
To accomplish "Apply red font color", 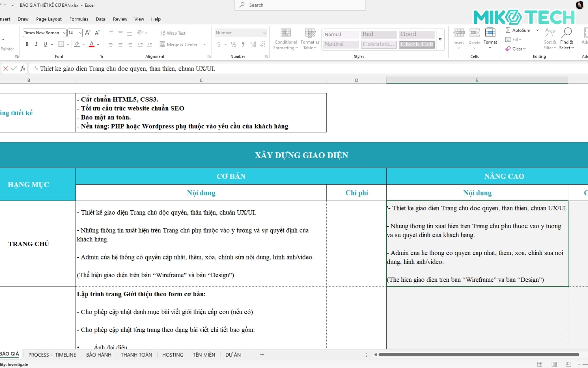I will pyautogui.click(x=92, y=44).
